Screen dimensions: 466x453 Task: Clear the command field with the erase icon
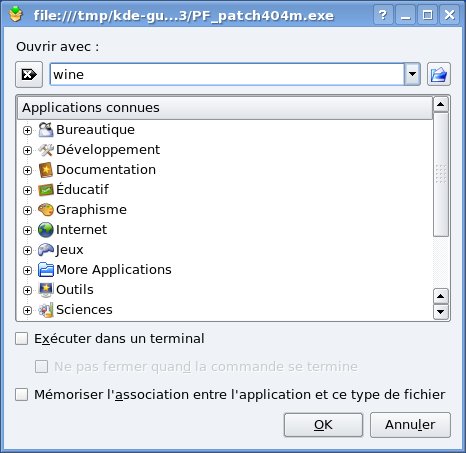tap(29, 74)
